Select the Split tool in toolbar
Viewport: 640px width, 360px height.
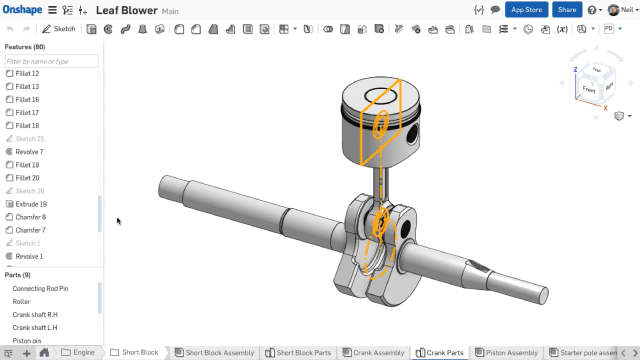345,29
